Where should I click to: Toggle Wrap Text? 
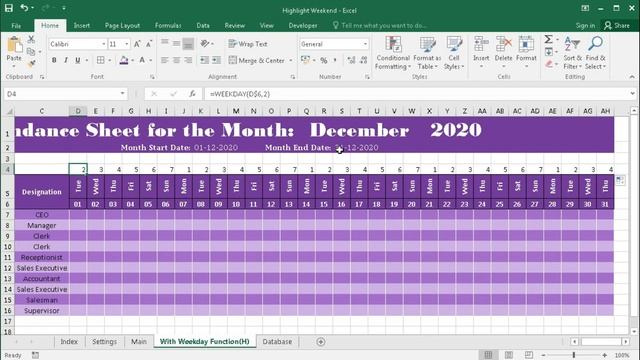click(x=248, y=44)
